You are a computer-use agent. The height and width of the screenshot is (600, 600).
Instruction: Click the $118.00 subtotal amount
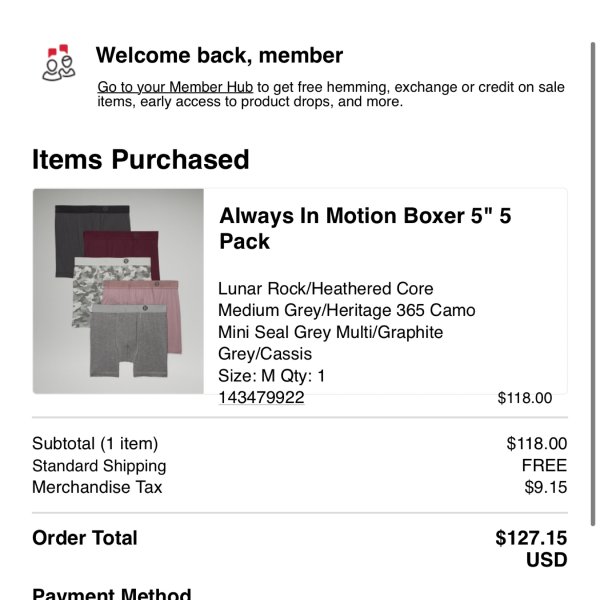tap(536, 443)
